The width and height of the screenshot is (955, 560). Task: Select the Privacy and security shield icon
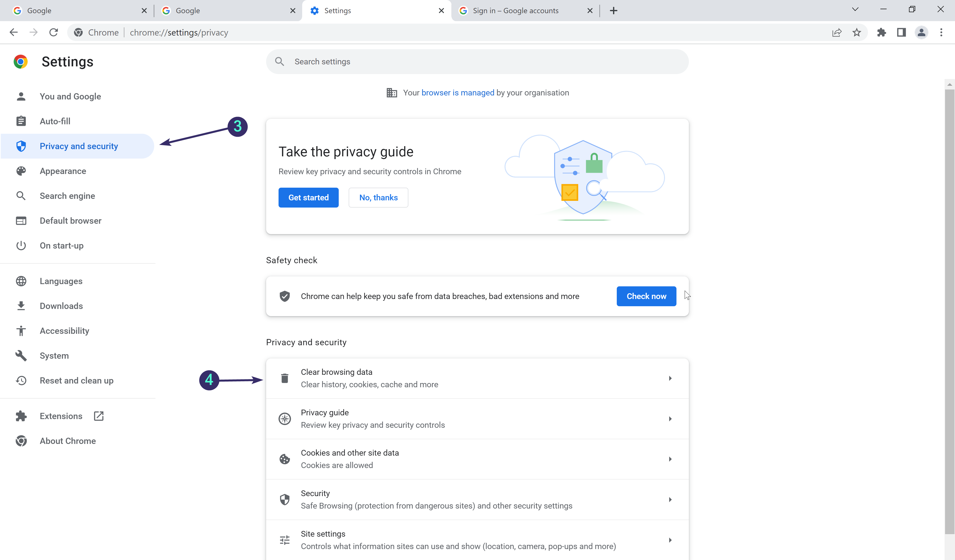click(21, 146)
